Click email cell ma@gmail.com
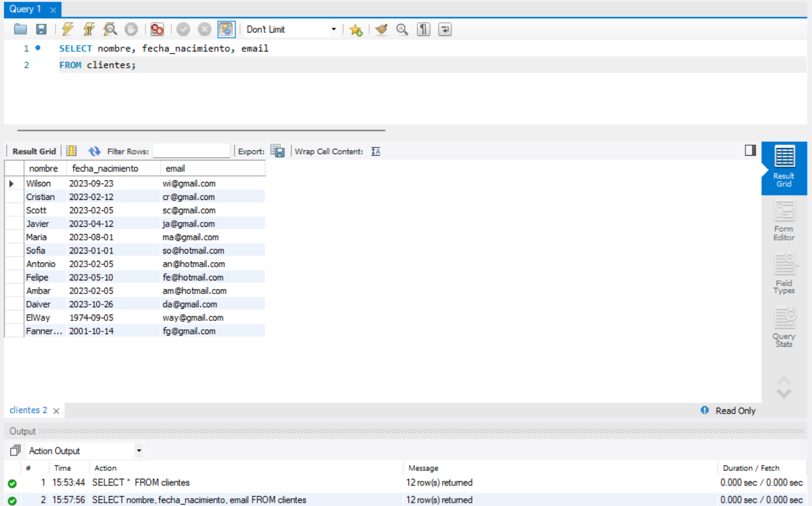 tap(213, 237)
